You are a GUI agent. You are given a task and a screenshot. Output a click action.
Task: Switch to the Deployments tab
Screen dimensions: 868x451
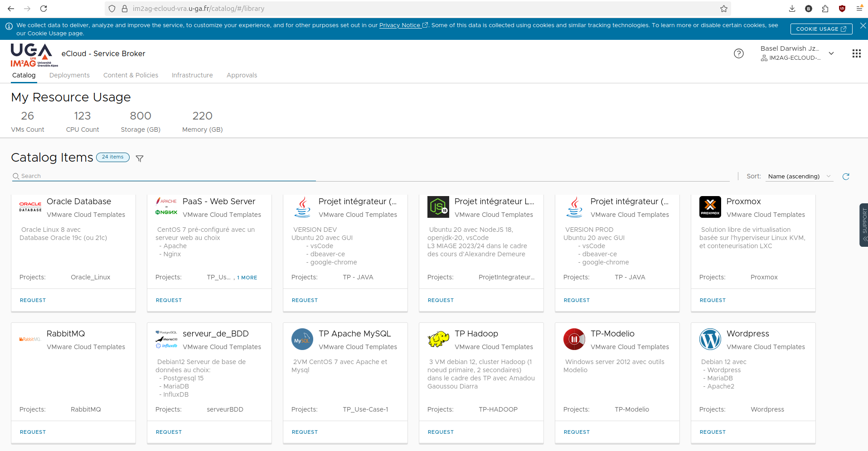click(69, 75)
